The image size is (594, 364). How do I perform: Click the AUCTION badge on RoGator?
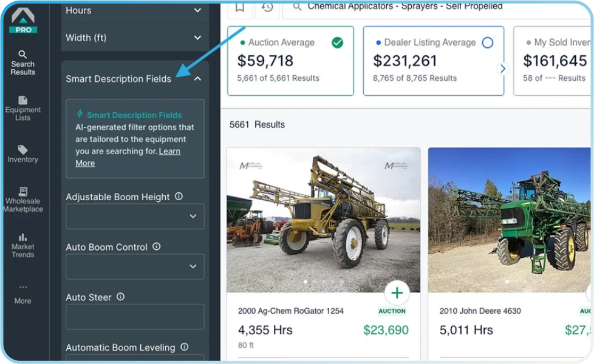392,311
